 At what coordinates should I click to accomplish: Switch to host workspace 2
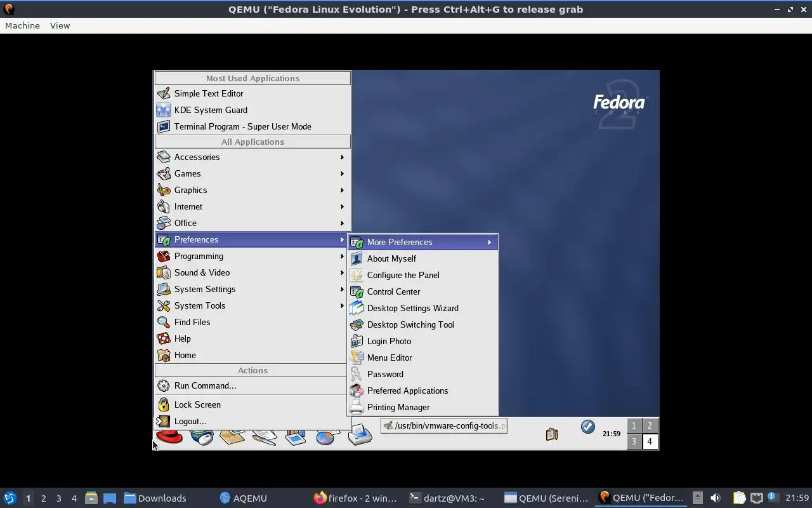coord(43,498)
